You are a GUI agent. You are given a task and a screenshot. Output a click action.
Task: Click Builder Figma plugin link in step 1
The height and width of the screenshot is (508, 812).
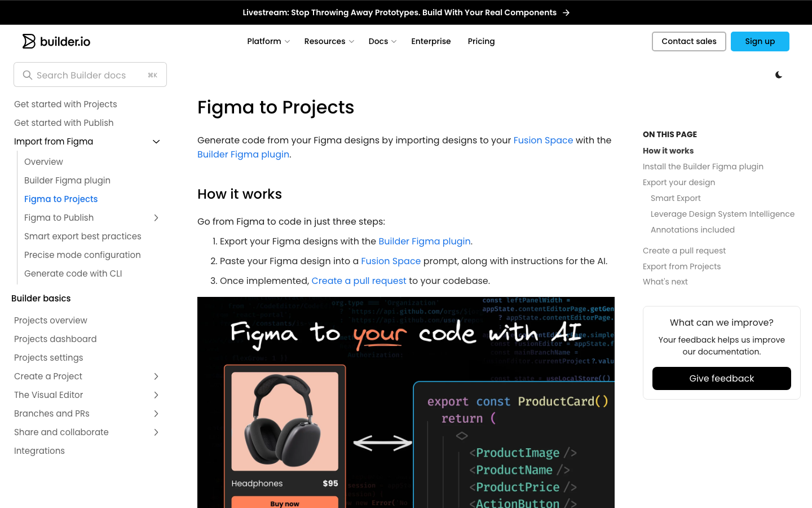click(x=425, y=241)
